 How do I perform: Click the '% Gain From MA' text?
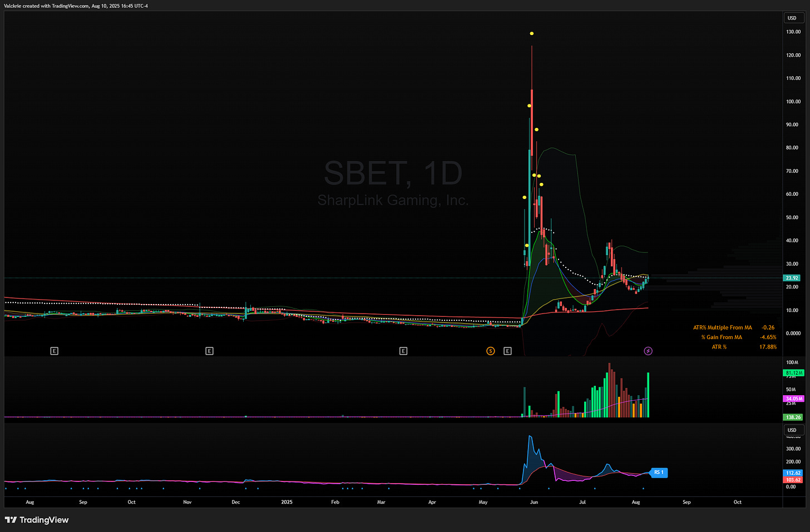pyautogui.click(x=722, y=337)
